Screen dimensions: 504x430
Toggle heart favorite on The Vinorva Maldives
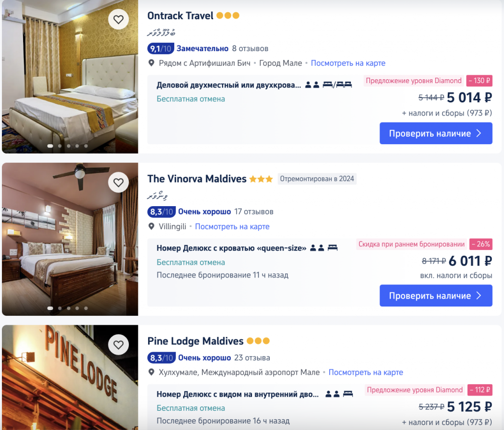118,183
